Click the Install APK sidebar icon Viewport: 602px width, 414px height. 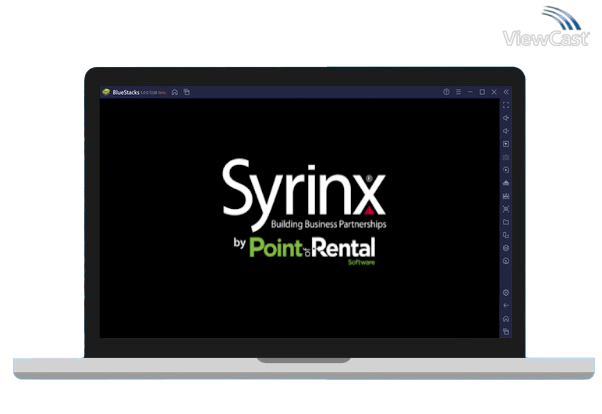[x=506, y=183]
